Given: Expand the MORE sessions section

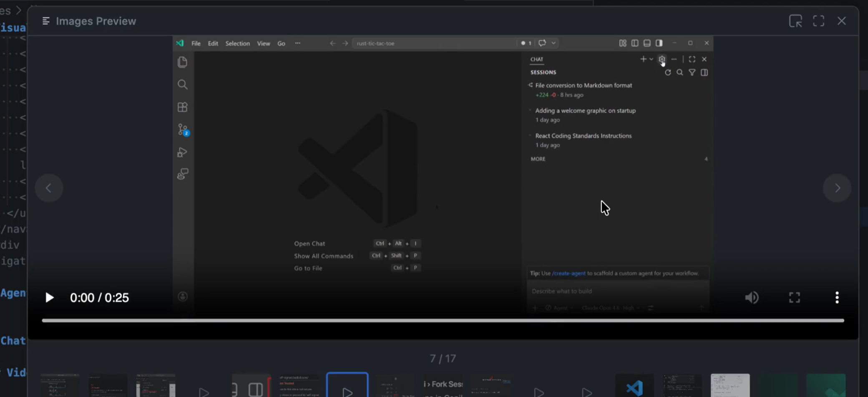Looking at the screenshot, I should [538, 159].
